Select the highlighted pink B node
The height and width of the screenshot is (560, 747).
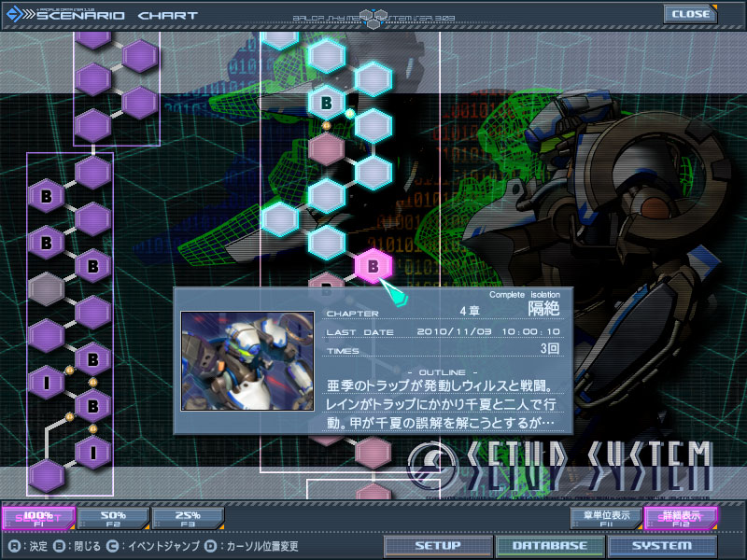pyautogui.click(x=373, y=266)
